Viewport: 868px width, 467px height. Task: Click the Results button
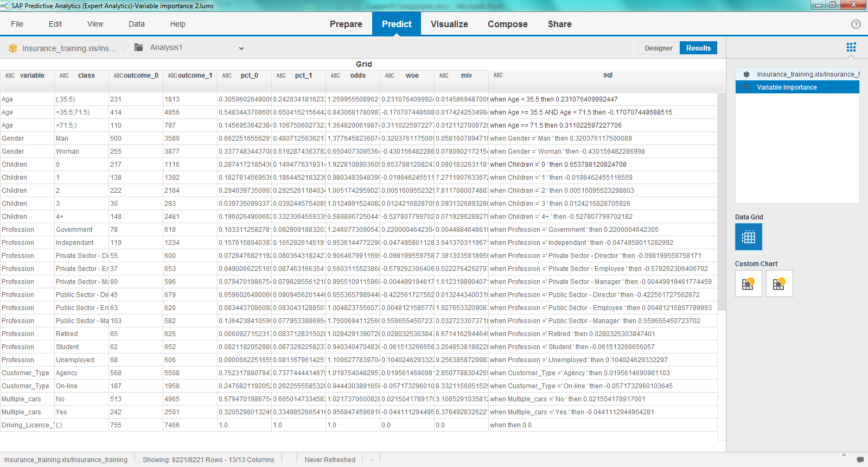coord(698,48)
